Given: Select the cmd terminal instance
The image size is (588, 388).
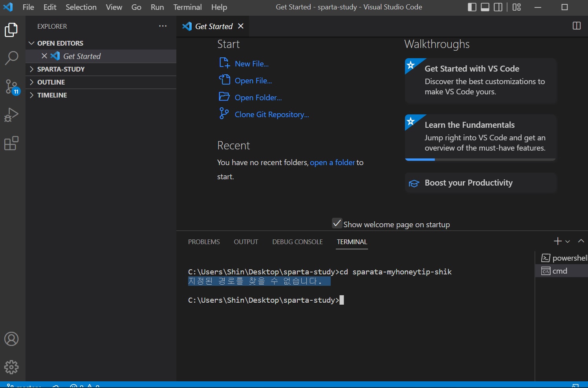Looking at the screenshot, I should click(x=562, y=271).
